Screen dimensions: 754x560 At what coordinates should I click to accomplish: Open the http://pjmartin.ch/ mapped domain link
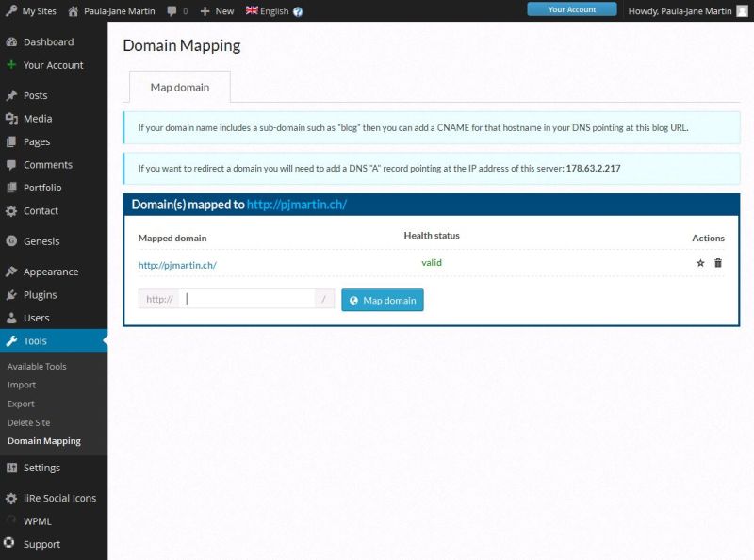[x=177, y=265]
